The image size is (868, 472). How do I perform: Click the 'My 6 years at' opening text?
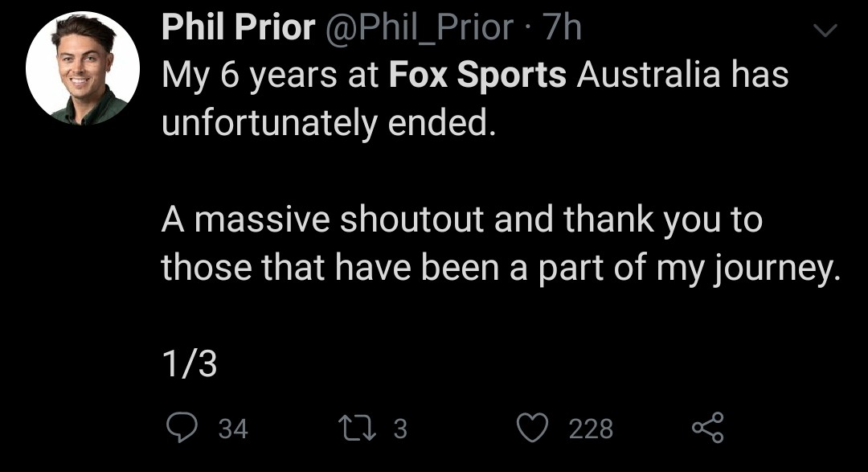click(269, 76)
